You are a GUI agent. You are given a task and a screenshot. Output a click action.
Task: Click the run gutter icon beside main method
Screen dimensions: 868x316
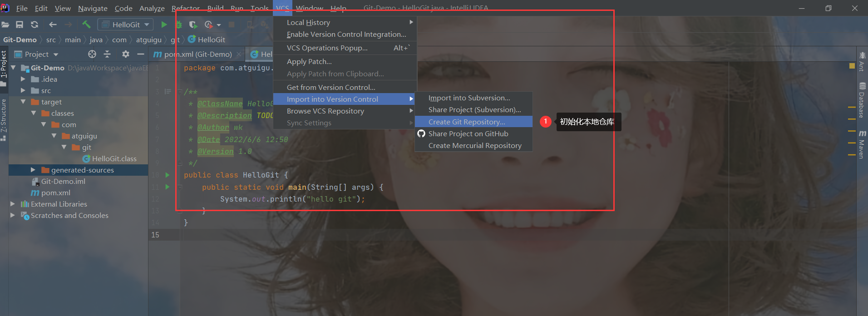[168, 187]
